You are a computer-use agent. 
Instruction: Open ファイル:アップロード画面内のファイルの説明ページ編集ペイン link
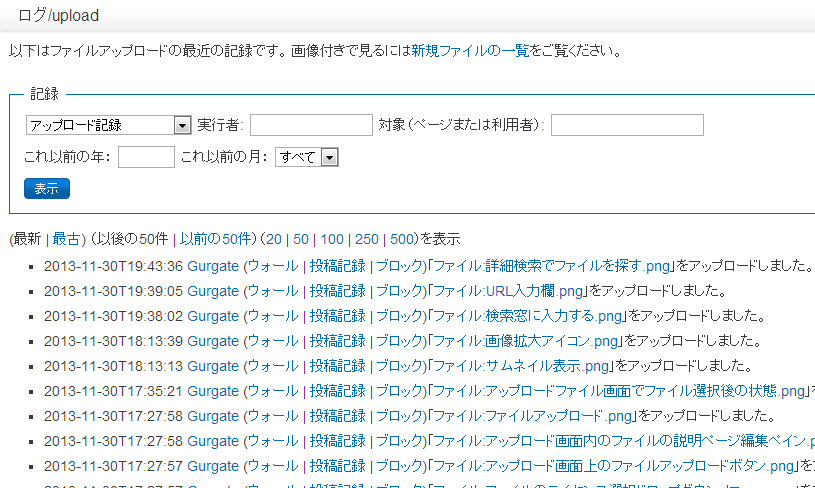tap(624, 441)
